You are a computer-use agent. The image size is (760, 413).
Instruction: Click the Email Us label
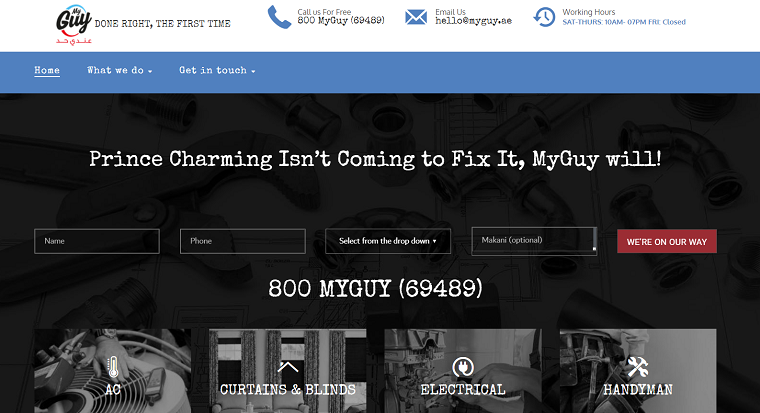click(450, 12)
